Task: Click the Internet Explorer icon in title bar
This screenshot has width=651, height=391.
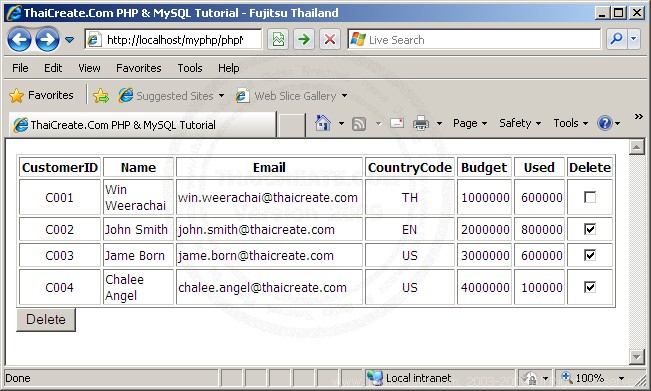Action: click(x=13, y=13)
